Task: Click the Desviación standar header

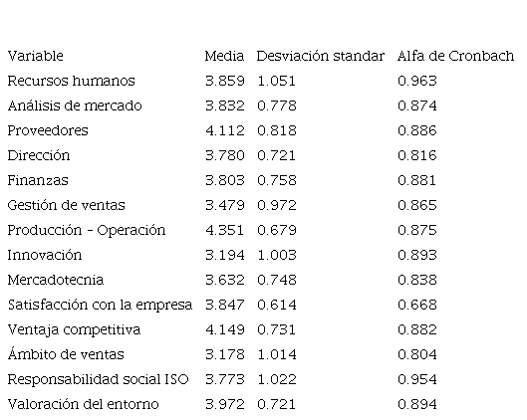Action: click(321, 56)
